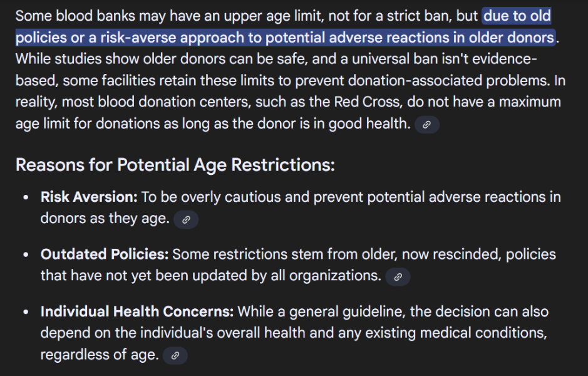This screenshot has width=588, height=376.
Task: Click the 'Reasons for Potential Age Restrictions:' heading
Action: [x=175, y=165]
